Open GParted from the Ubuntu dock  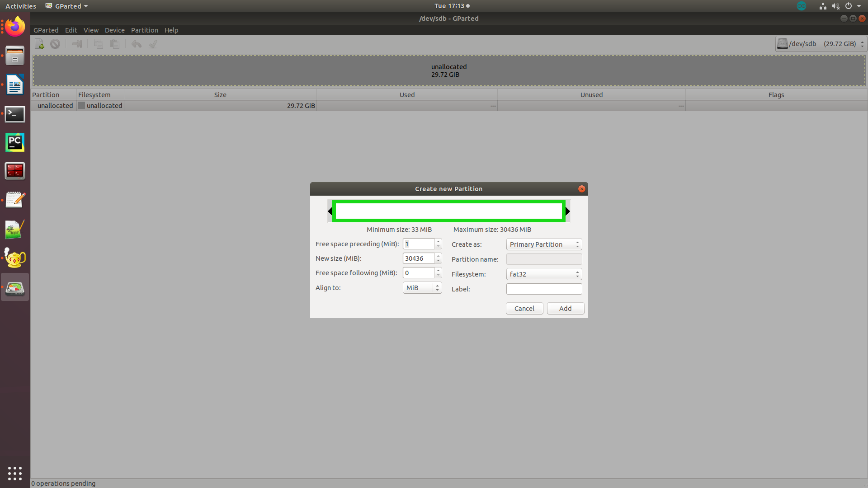coord(15,286)
